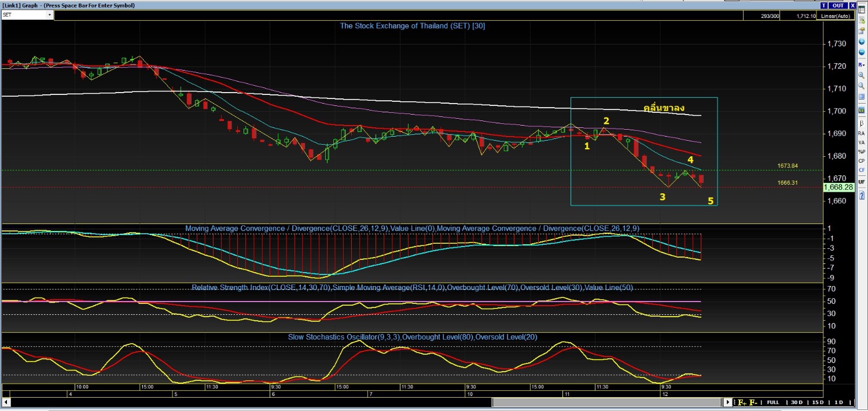Click the 1,700 price axis label
868x411 pixels.
tap(837, 111)
